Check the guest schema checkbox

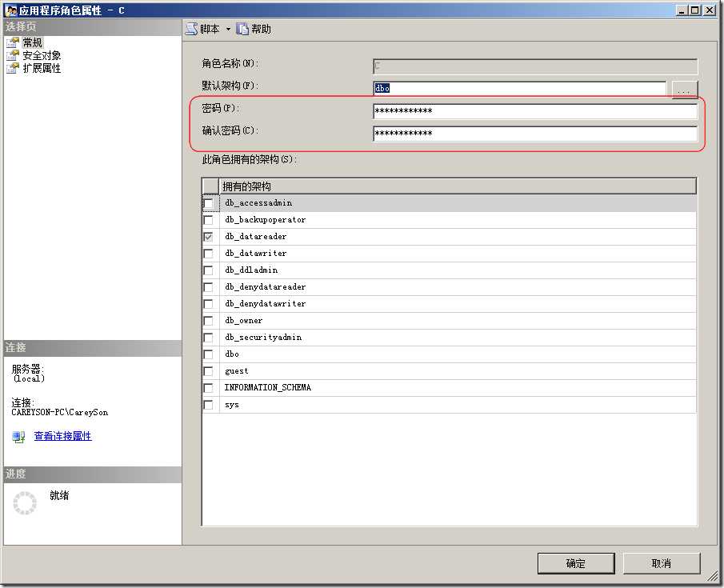tap(209, 371)
